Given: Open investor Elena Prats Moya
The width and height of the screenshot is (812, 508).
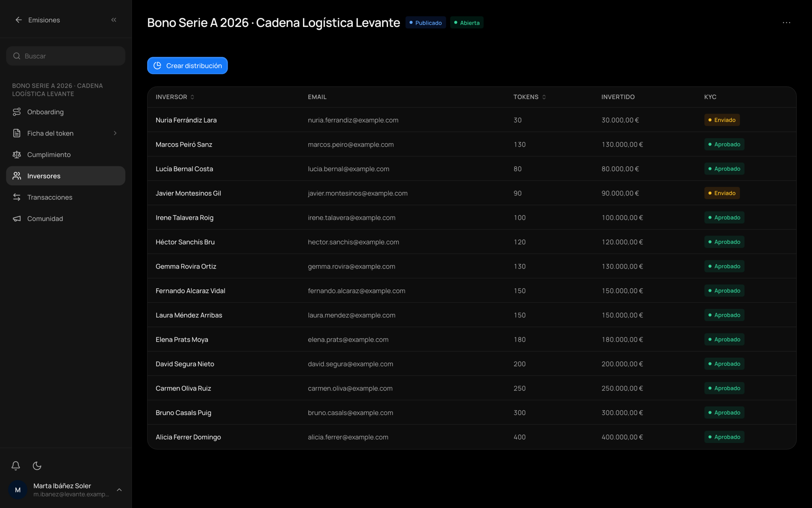Looking at the screenshot, I should pyautogui.click(x=182, y=339).
